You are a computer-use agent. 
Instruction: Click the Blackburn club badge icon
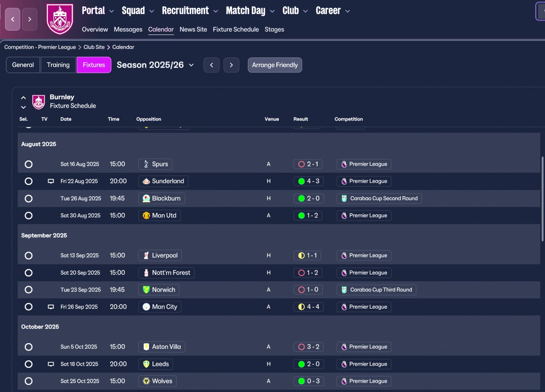pos(146,198)
